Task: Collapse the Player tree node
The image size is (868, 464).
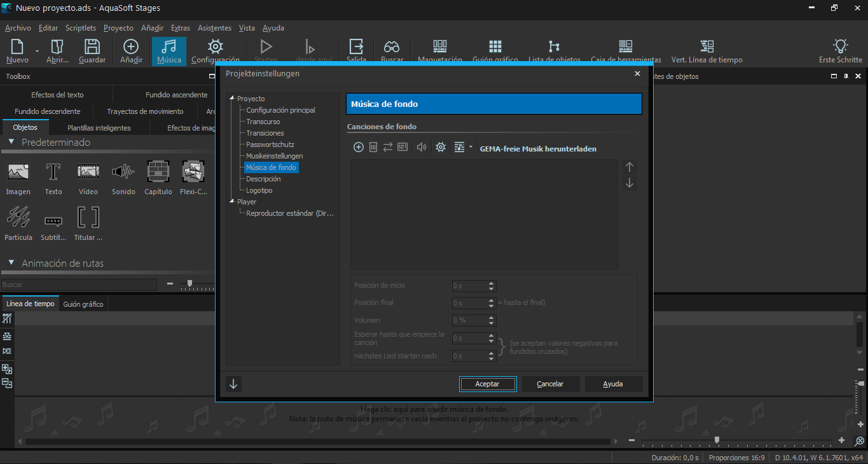Action: tap(232, 202)
